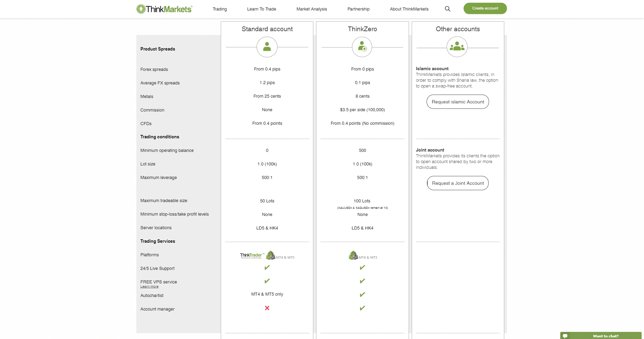This screenshot has width=644, height=339.
Task: Click ThinkZero Account manager checkmark
Action: (363, 308)
